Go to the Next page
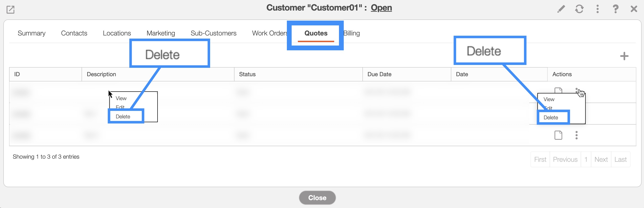 tap(601, 159)
